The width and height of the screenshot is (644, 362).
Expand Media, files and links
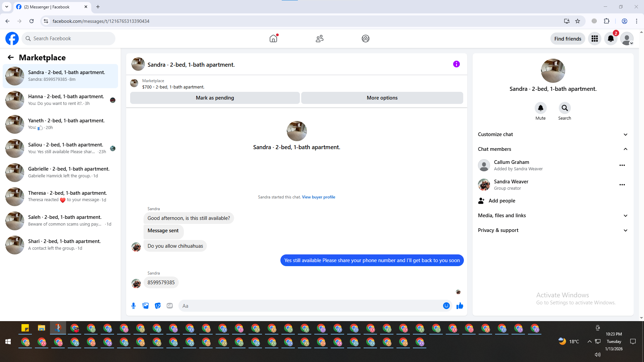click(625, 216)
